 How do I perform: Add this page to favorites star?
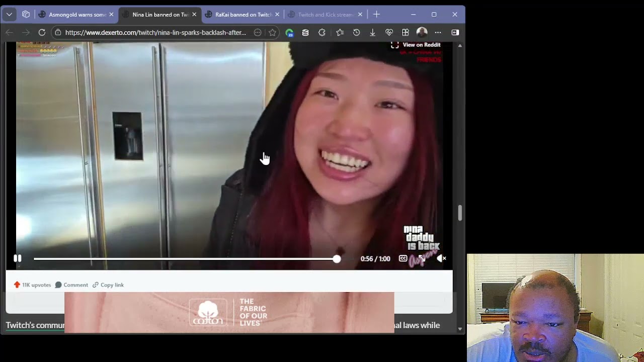(272, 32)
